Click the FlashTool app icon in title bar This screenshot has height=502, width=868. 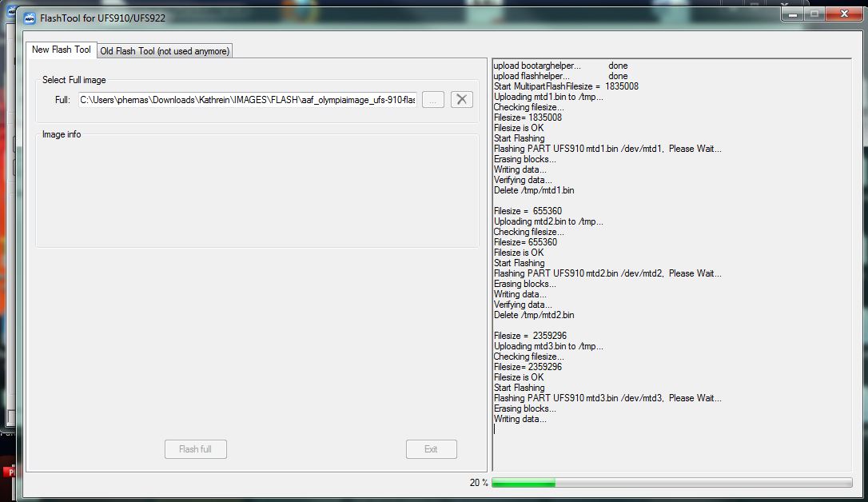pyautogui.click(x=30, y=18)
